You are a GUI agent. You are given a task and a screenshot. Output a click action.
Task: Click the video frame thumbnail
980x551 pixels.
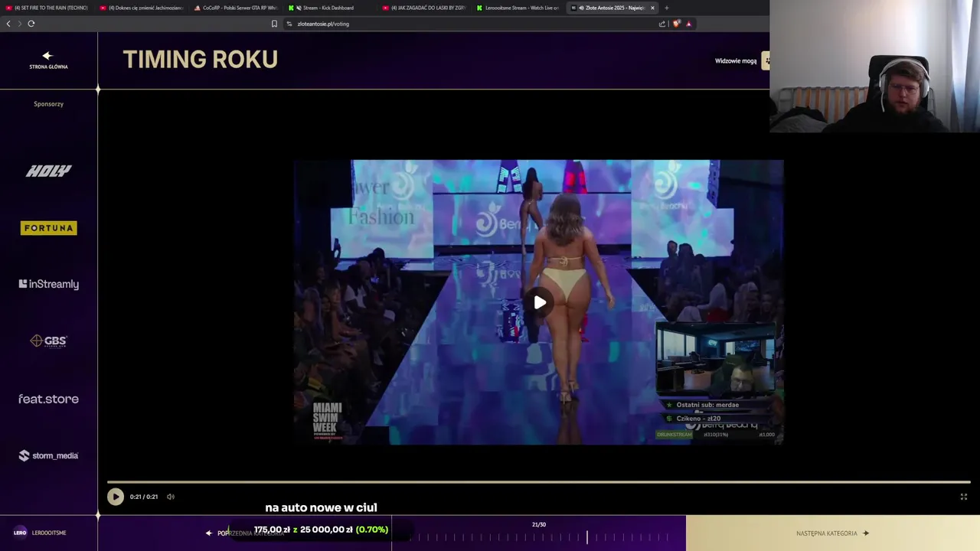[x=538, y=302]
